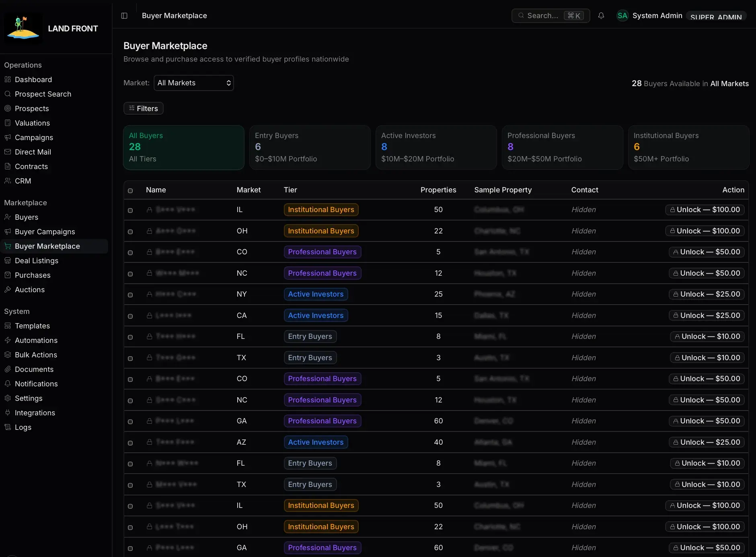Viewport: 756px width, 557px height.
Task: Click the SUPER ADMIN role badge
Action: 716,17
